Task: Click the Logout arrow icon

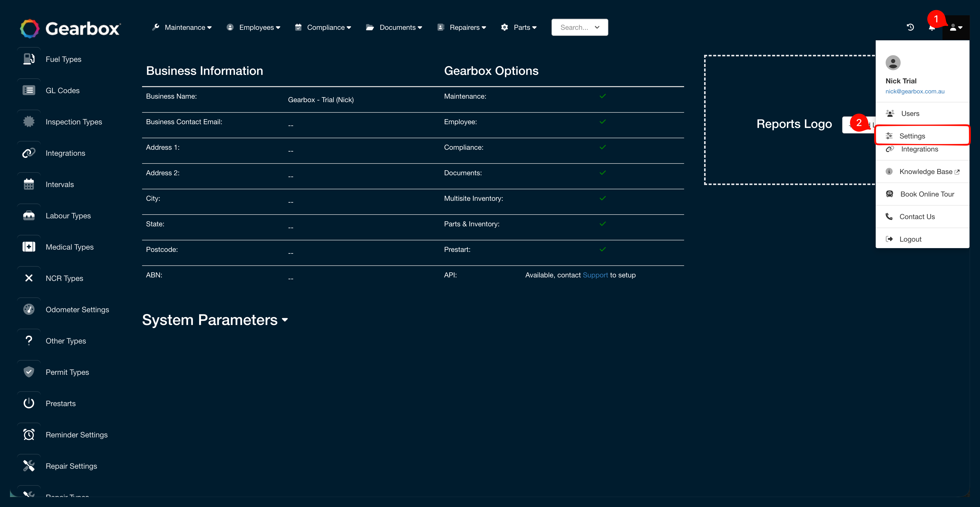Action: pyautogui.click(x=889, y=239)
